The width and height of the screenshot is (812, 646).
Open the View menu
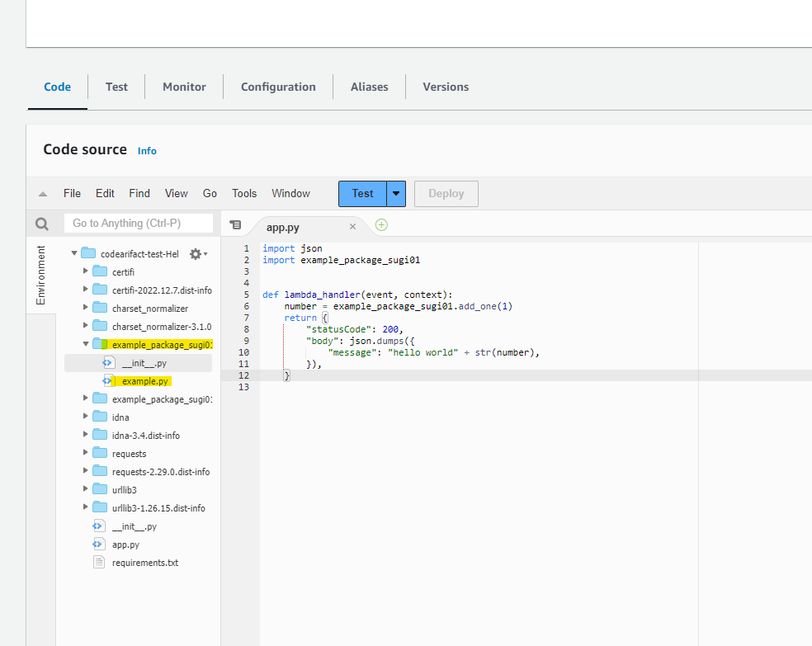(x=176, y=194)
